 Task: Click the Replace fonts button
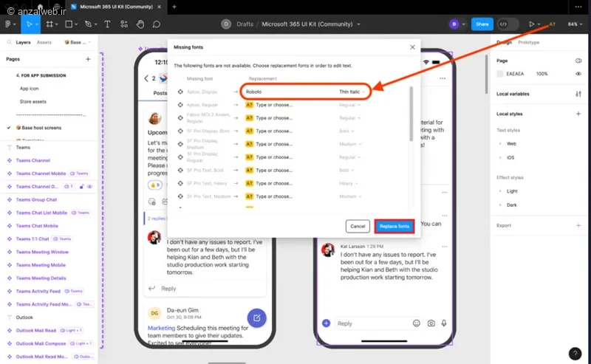pyautogui.click(x=394, y=226)
